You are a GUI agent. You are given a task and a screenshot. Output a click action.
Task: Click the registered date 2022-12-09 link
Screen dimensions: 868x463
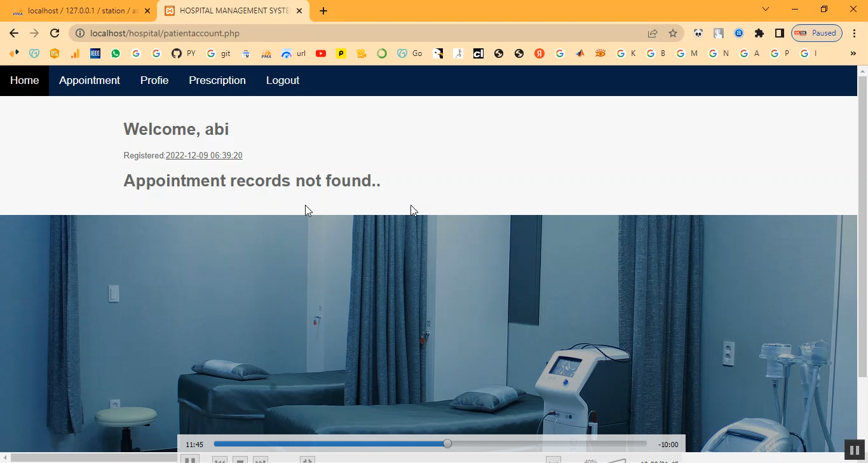[204, 156]
